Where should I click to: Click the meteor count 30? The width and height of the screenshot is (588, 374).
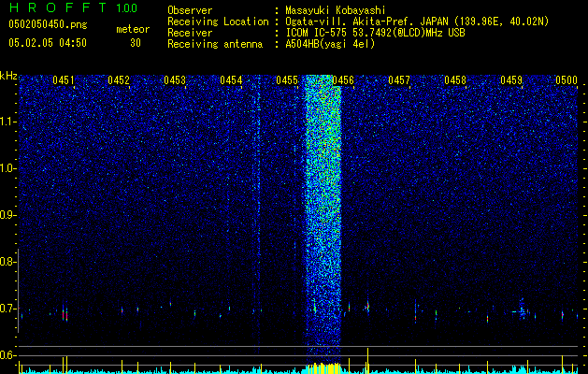pyautogui.click(x=136, y=43)
